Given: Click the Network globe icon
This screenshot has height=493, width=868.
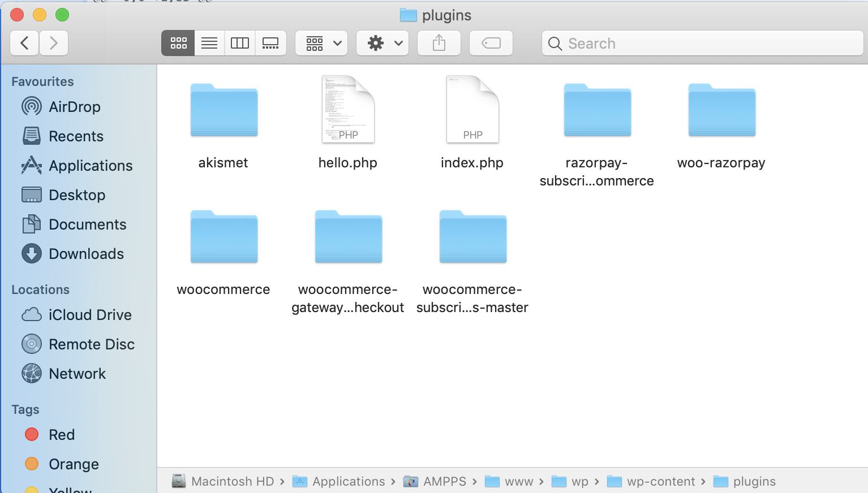Looking at the screenshot, I should (x=32, y=373).
